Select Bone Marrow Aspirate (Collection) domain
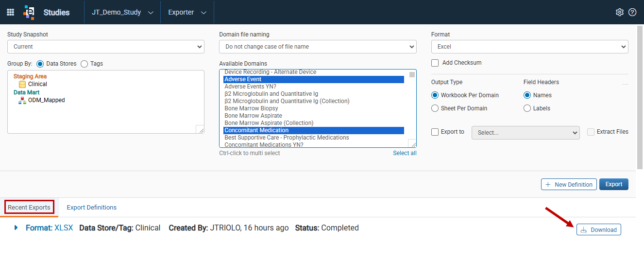Screen dimensions: 644x264 tap(314, 123)
